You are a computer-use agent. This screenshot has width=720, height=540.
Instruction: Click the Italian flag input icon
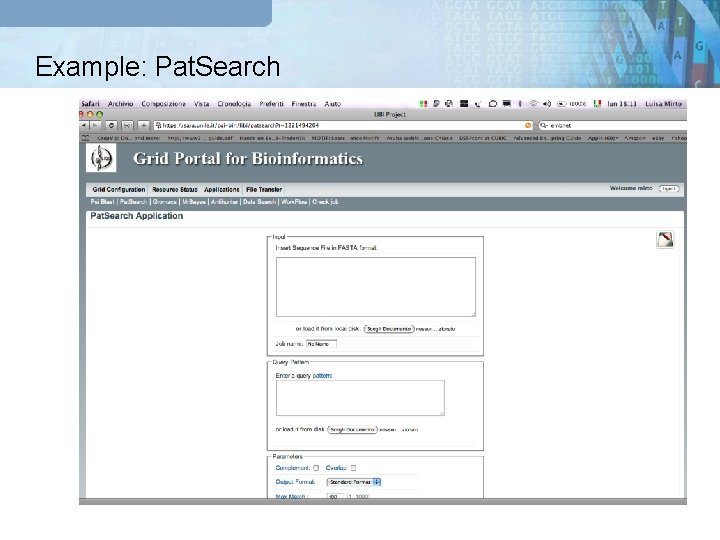tap(597, 104)
